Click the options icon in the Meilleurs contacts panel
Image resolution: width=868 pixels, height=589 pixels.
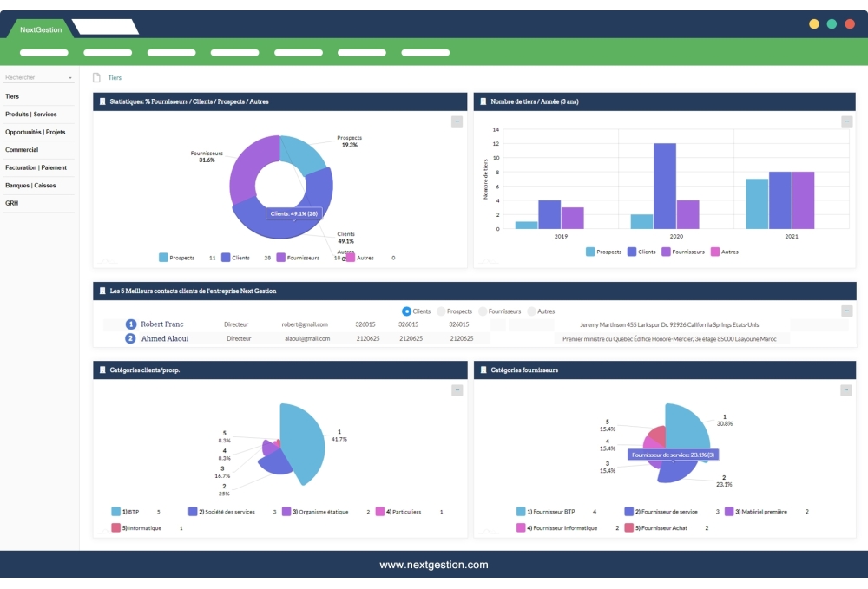point(846,311)
